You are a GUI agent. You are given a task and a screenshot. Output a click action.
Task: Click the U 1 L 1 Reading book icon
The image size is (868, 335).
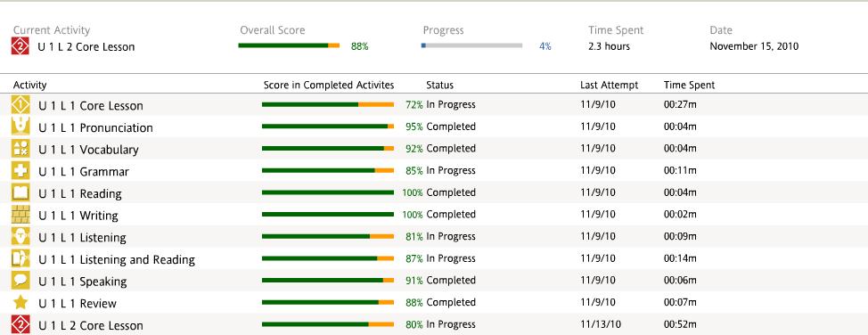(20, 192)
